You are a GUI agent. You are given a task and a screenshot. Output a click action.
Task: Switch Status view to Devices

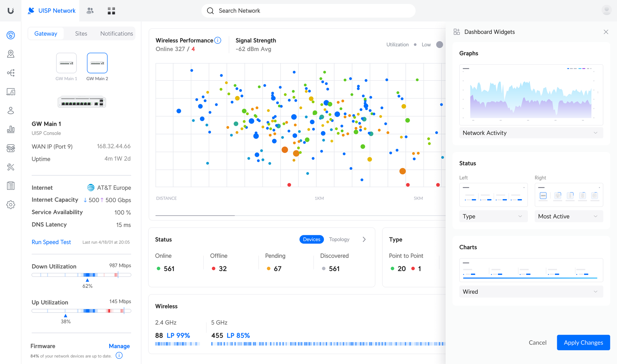click(311, 239)
